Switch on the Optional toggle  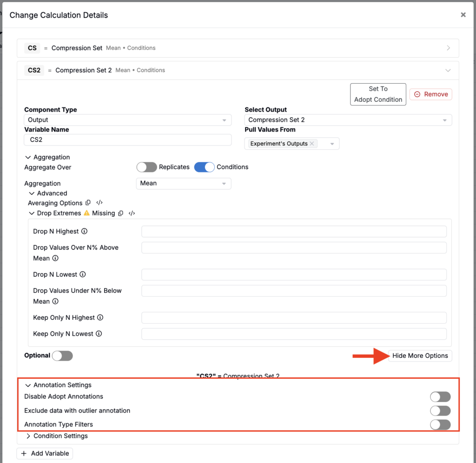62,356
